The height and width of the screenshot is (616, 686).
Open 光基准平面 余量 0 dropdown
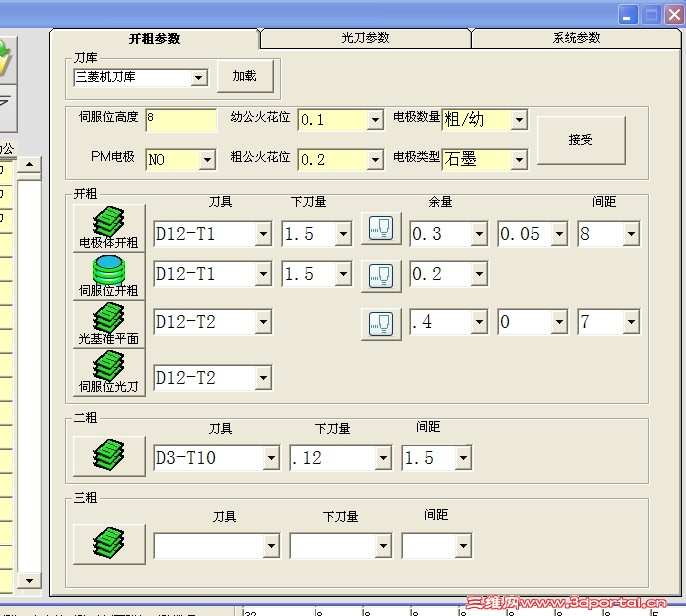(x=559, y=322)
